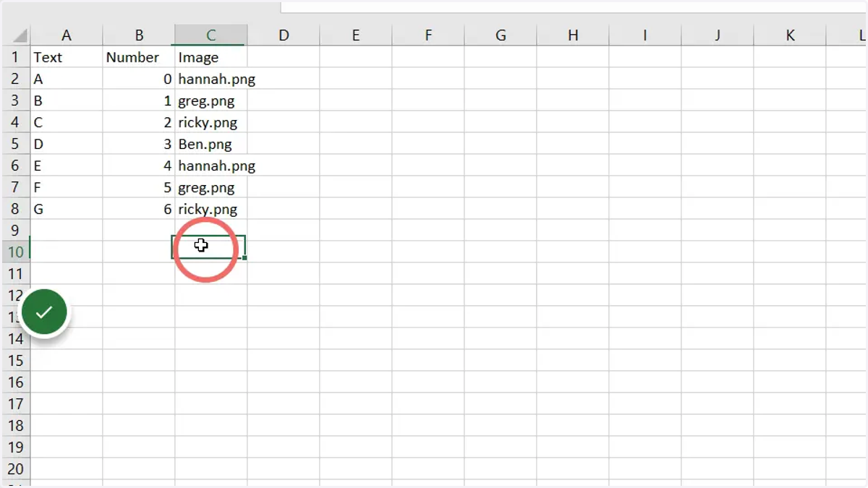The image size is (868, 488).
Task: Select row 20 header
Action: 16,469
